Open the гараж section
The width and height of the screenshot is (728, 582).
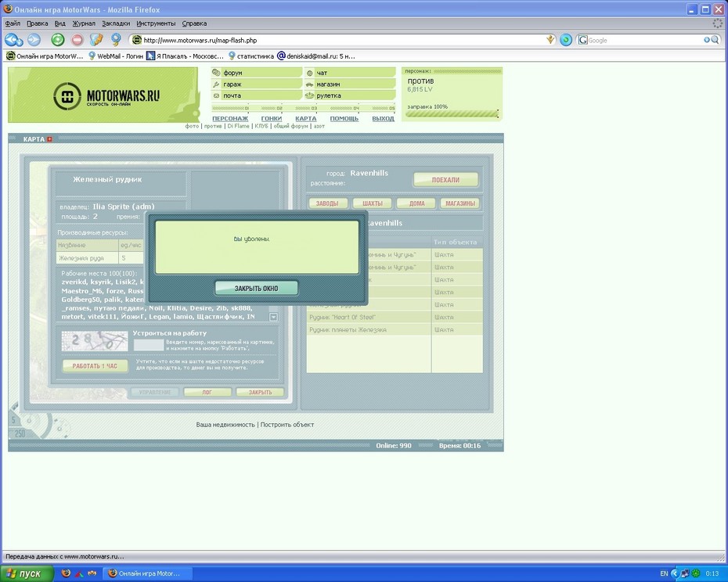click(x=256, y=84)
